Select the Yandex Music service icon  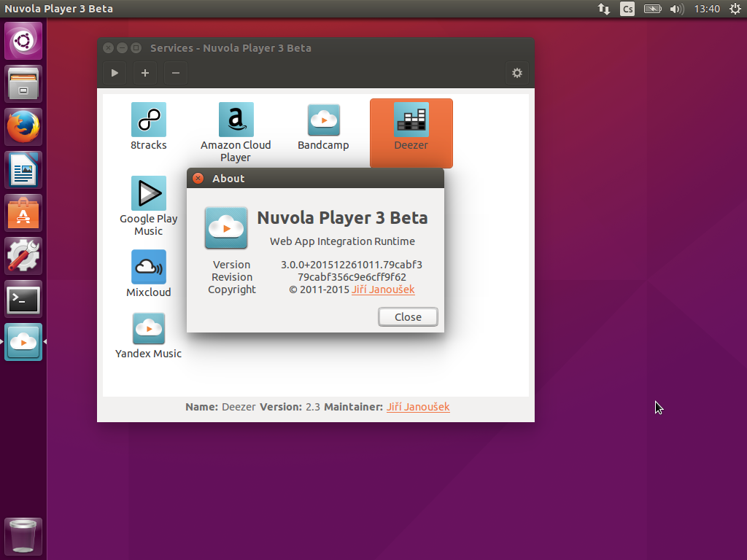point(149,329)
